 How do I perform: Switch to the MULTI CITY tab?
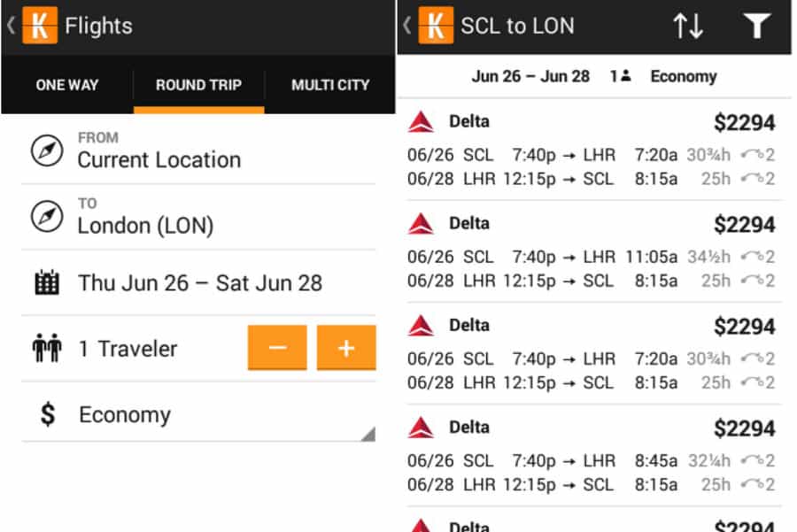330,85
